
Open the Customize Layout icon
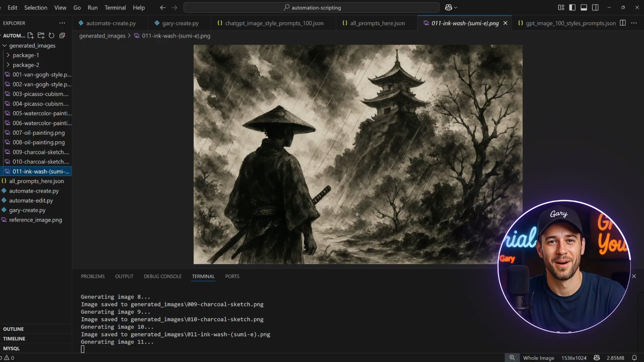coord(561,8)
